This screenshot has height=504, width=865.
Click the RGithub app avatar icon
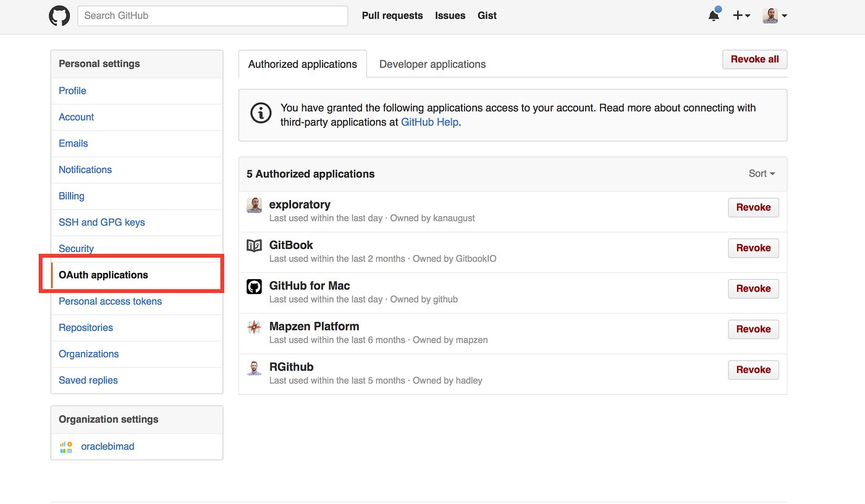click(254, 367)
